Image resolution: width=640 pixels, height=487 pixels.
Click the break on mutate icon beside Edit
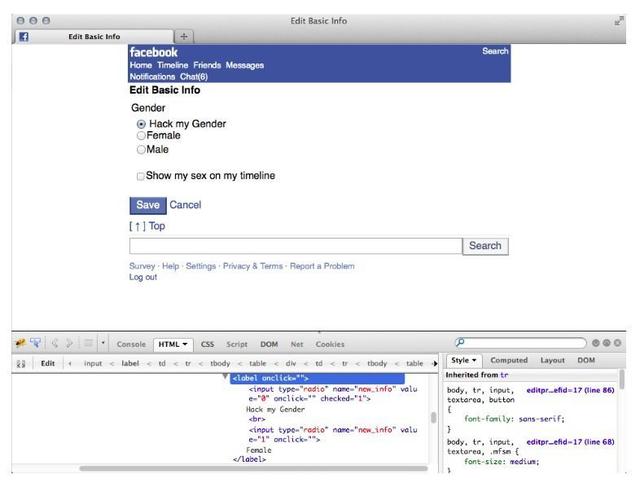20,363
